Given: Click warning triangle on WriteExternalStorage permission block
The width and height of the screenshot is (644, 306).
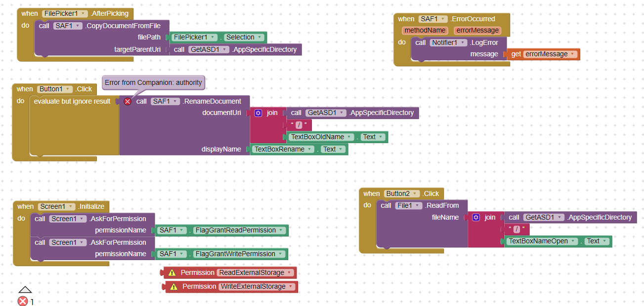Looking at the screenshot, I should [173, 287].
